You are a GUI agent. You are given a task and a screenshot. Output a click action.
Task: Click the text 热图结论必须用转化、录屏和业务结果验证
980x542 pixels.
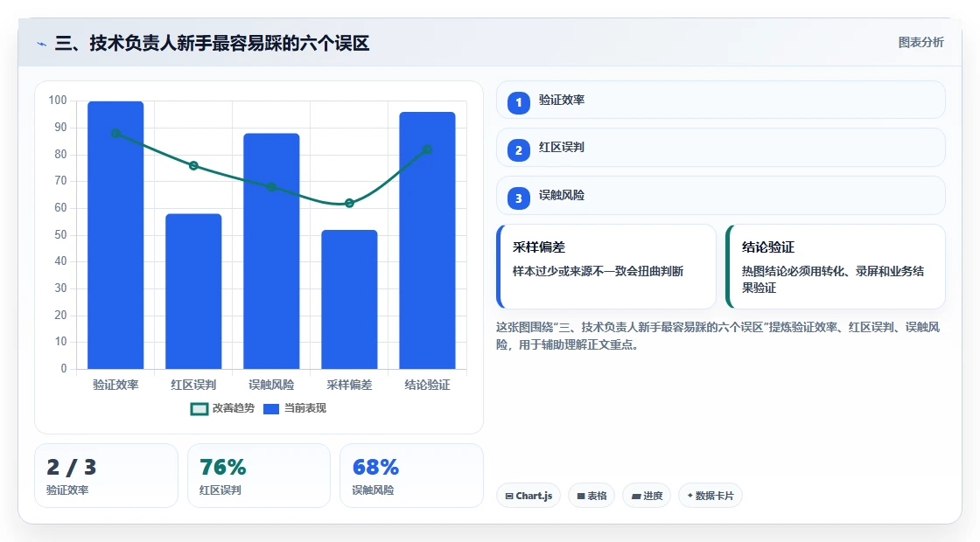[832, 280]
